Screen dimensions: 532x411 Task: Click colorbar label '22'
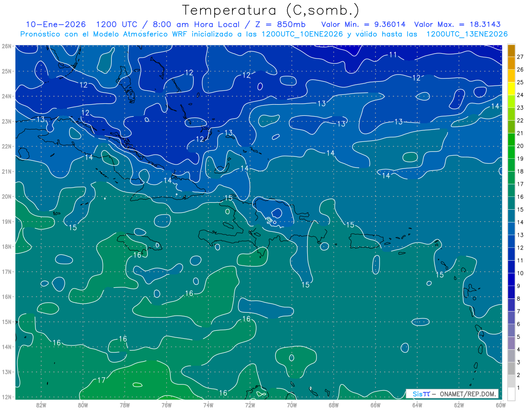click(x=520, y=121)
